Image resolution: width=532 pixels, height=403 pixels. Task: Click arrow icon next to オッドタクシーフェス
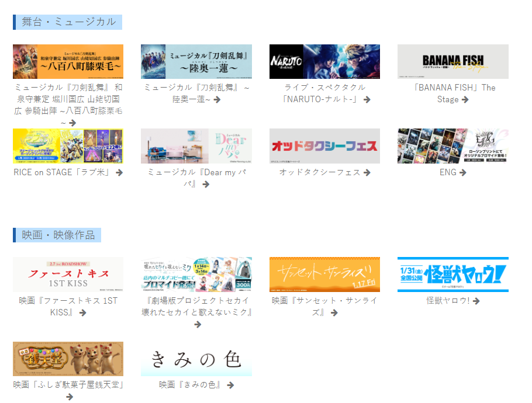pos(367,172)
